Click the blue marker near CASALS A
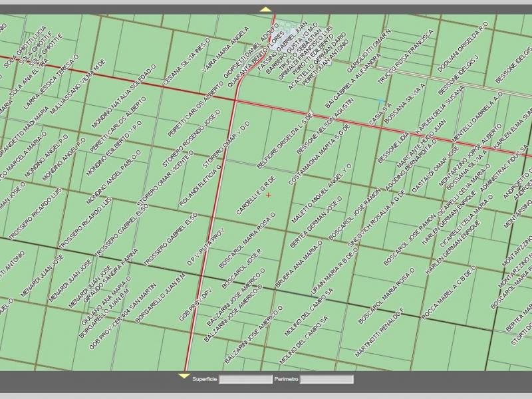 (381, 102)
